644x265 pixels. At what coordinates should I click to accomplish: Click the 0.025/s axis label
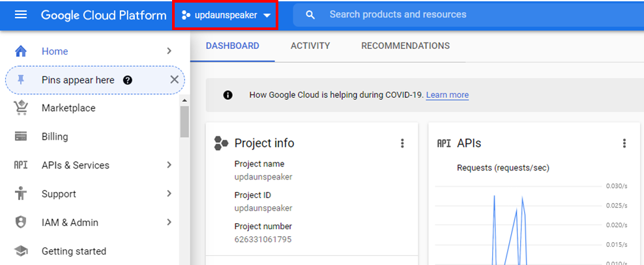pyautogui.click(x=617, y=206)
